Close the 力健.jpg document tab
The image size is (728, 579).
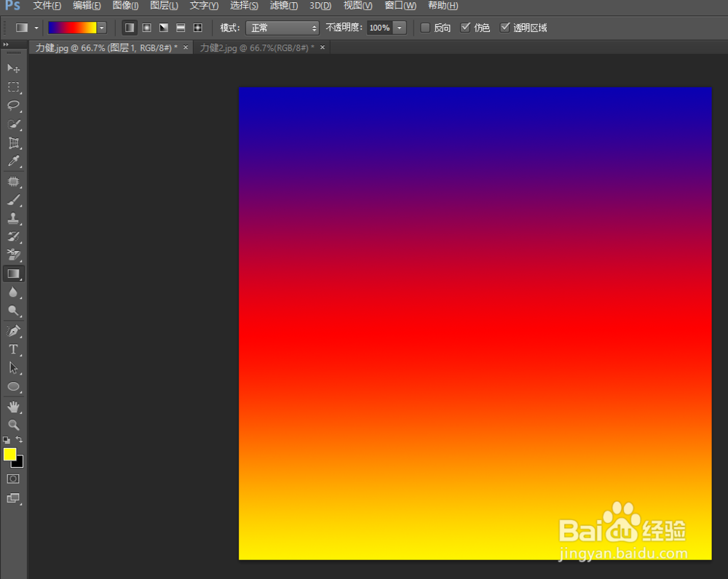[x=186, y=47]
